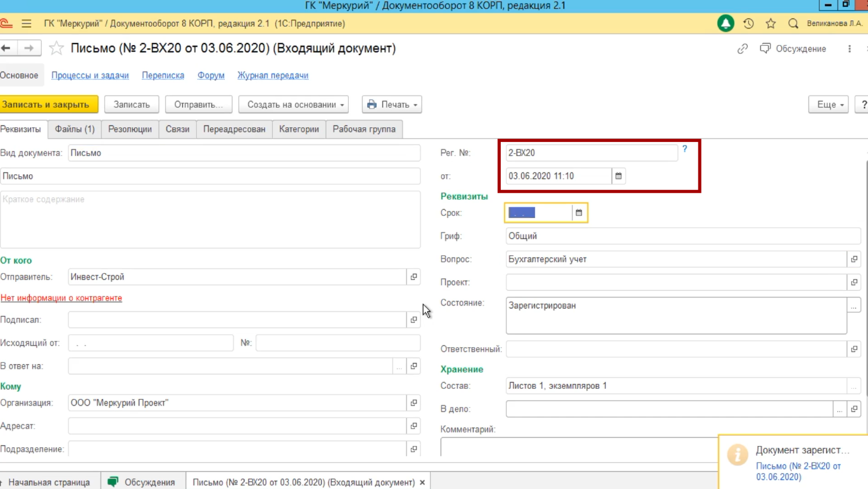Switch to Начальная страница bottom tab
The height and width of the screenshot is (489, 868).
pos(48,482)
